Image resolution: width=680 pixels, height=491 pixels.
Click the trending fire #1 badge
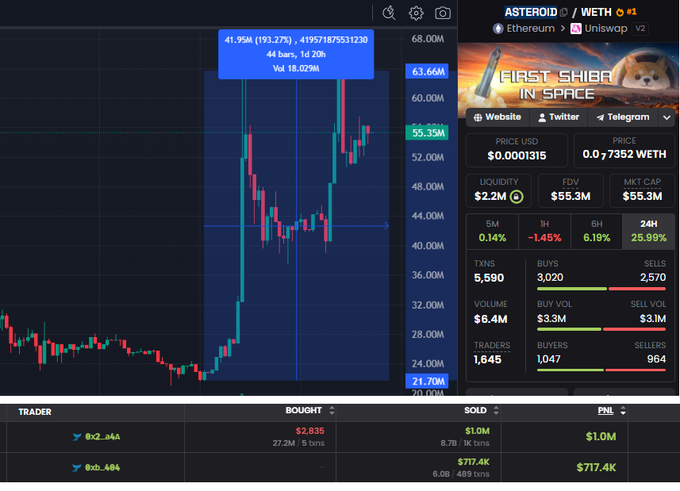tap(626, 12)
